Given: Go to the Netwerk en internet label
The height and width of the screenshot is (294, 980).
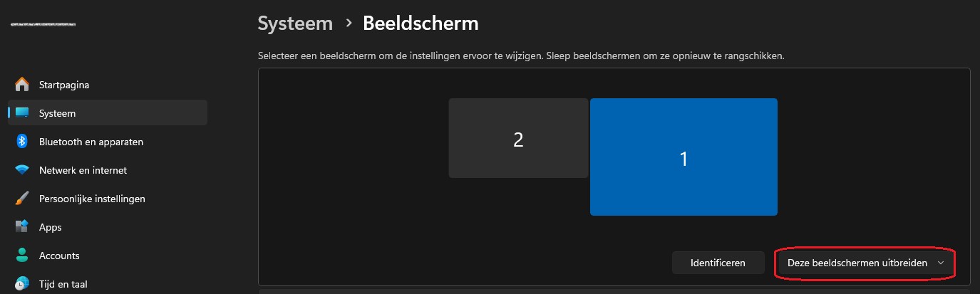Looking at the screenshot, I should pos(83,170).
